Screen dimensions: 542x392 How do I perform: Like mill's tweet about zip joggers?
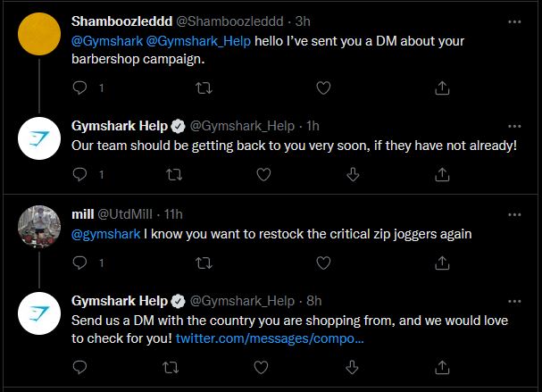(323, 263)
